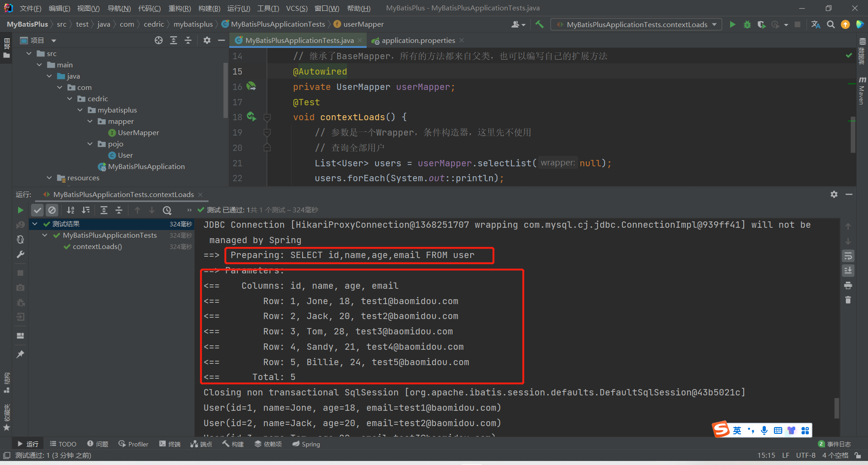
Task: Expand all nodes in Project panel
Action: [174, 40]
